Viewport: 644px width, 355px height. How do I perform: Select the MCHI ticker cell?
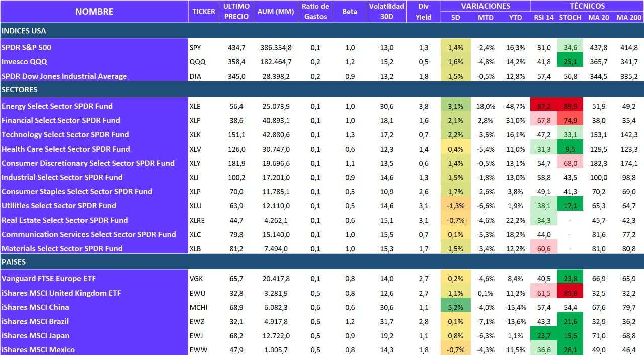[204, 307]
